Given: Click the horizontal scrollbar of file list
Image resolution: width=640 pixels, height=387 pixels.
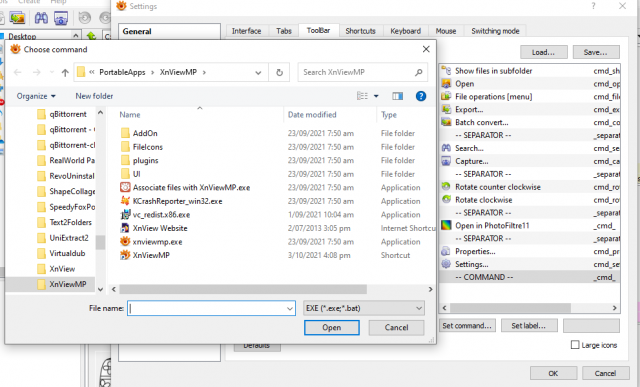Looking at the screenshot, I should click(243, 289).
